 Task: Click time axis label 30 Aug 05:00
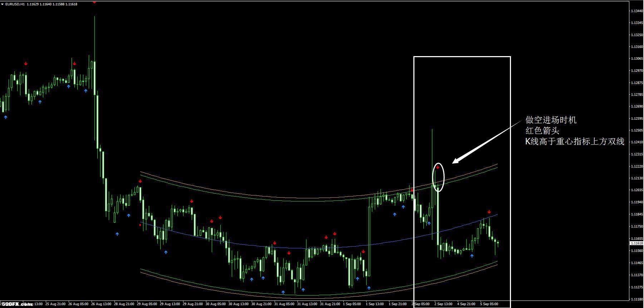[x=216, y=304]
